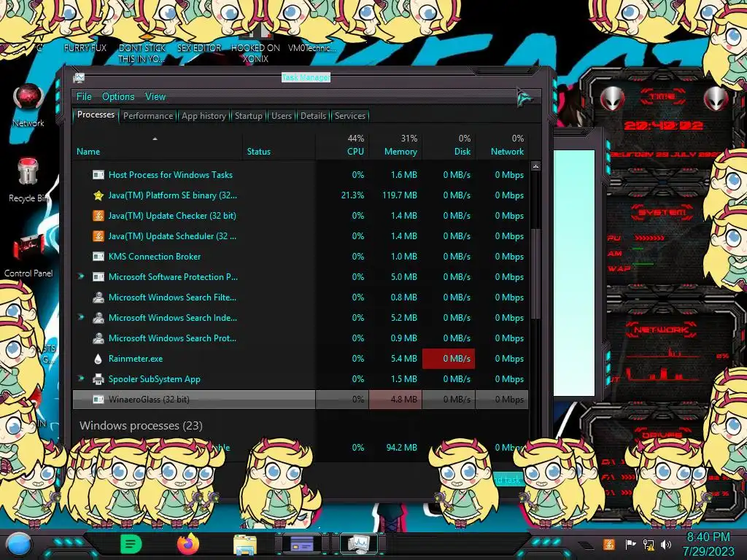Expand the Microsoft Software Protection process row
The image size is (747, 560).
[81, 276]
